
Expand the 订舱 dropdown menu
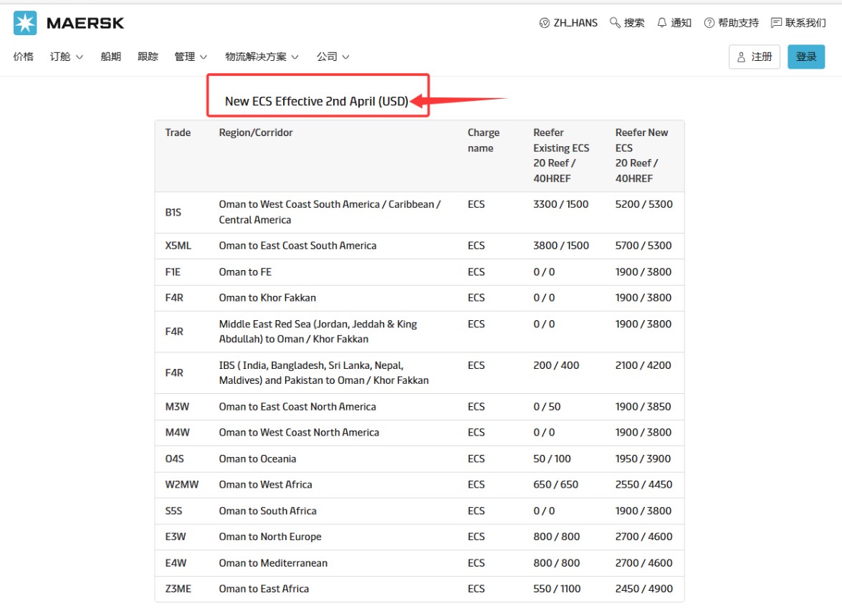[67, 57]
